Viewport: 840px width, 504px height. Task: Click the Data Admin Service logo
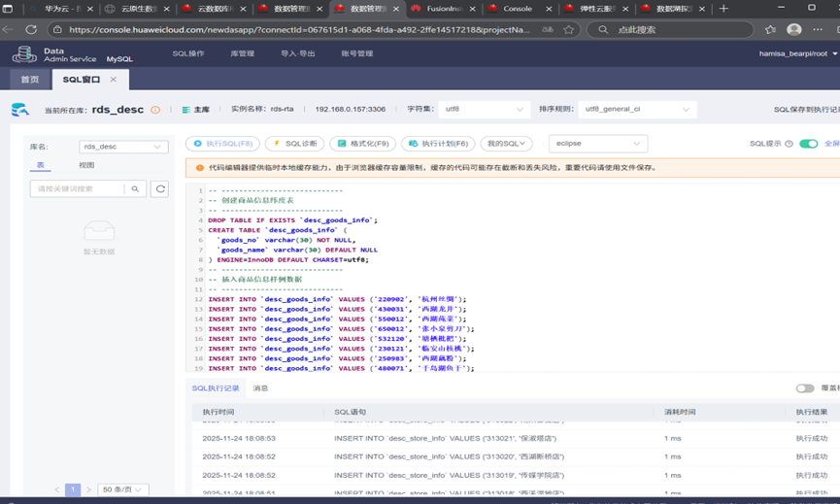(24, 54)
